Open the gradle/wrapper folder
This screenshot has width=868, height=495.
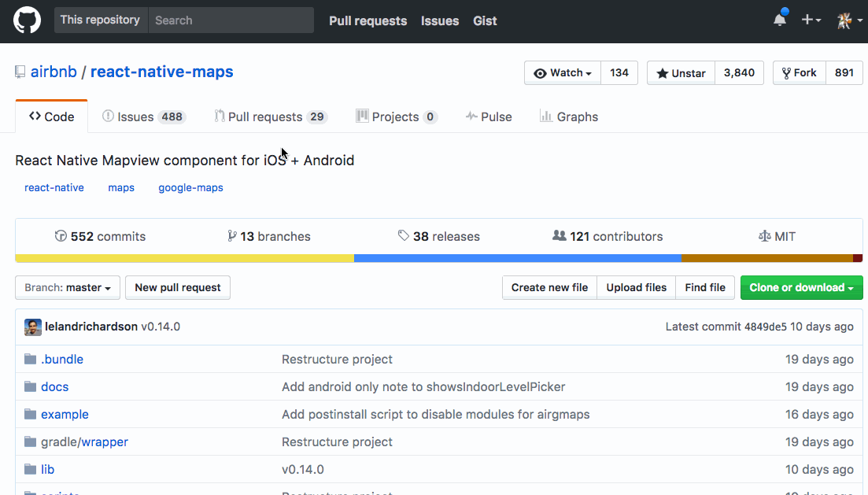(x=85, y=441)
